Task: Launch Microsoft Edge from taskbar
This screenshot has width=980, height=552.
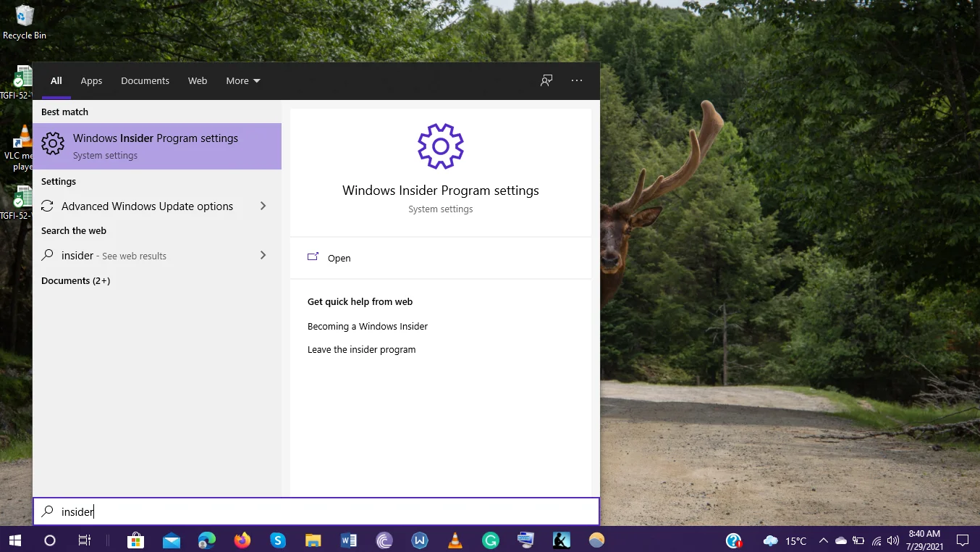Action: [207, 540]
